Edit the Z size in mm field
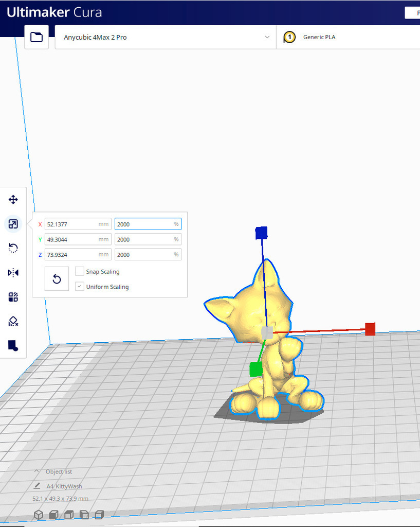The image size is (420, 527). [78, 254]
